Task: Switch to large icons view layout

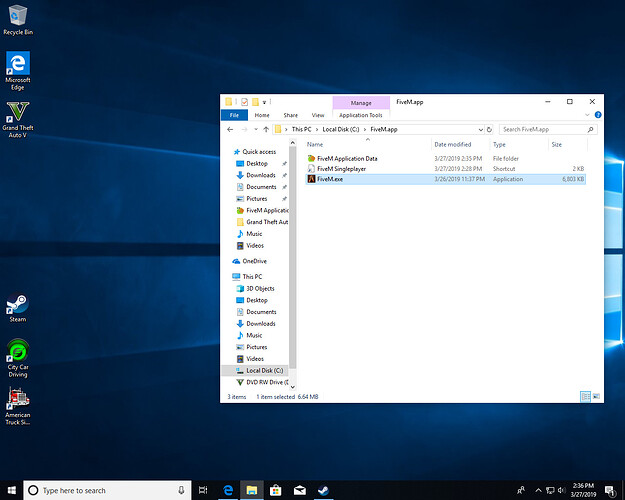Action: pyautogui.click(x=597, y=397)
